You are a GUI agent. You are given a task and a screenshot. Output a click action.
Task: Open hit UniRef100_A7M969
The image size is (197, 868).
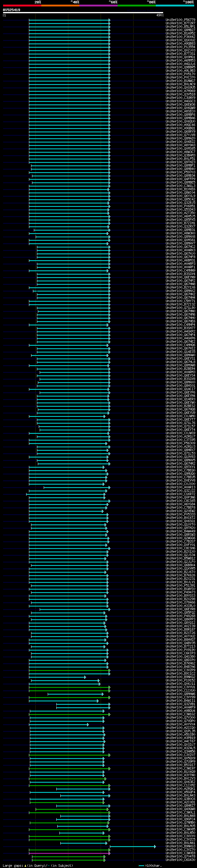(180, 91)
